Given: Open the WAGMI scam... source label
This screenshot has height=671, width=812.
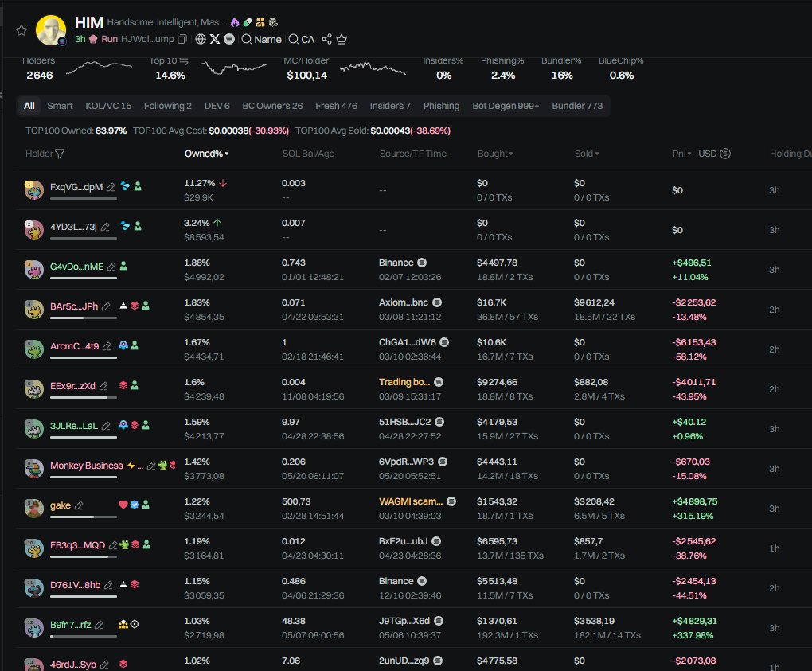Looking at the screenshot, I should (x=411, y=501).
